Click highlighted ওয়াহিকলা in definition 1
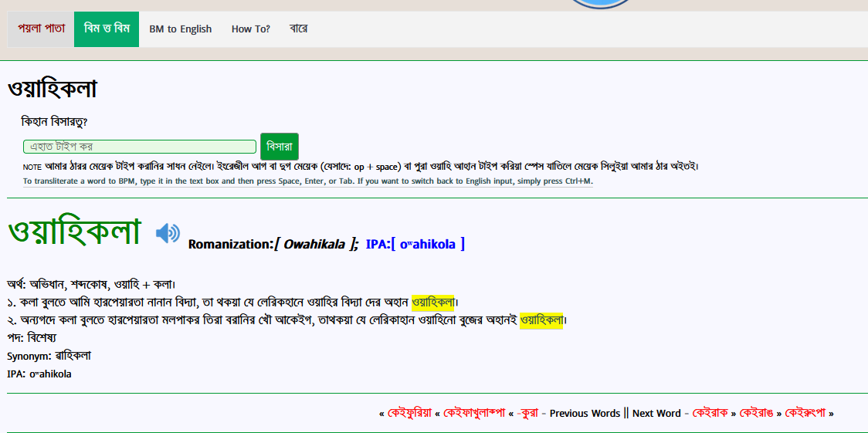The image size is (868, 433). click(433, 303)
